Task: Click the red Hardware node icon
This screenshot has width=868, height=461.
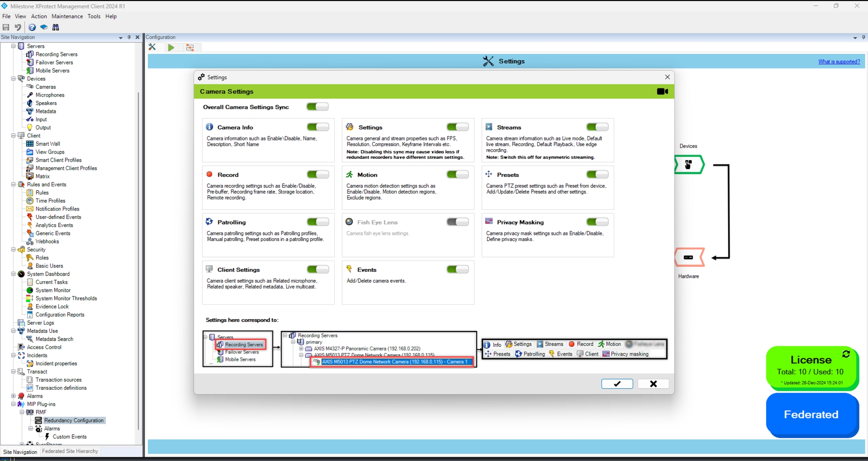Action: [x=688, y=257]
